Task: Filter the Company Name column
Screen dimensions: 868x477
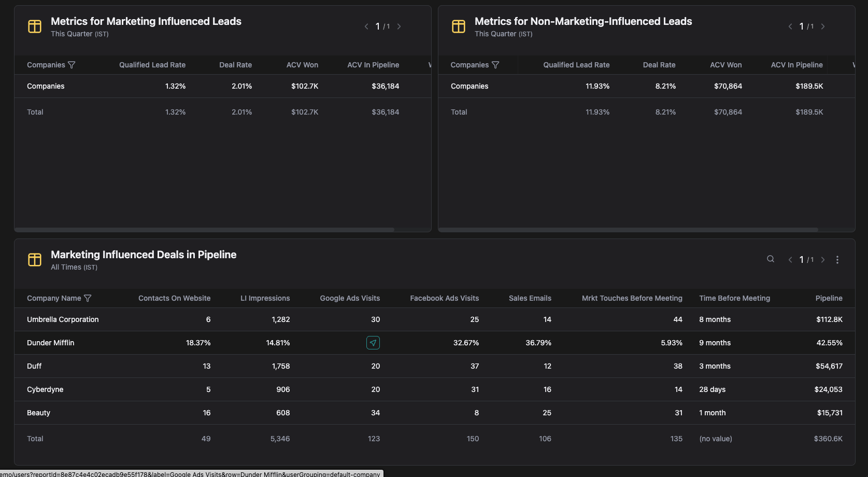Action: 88,298
